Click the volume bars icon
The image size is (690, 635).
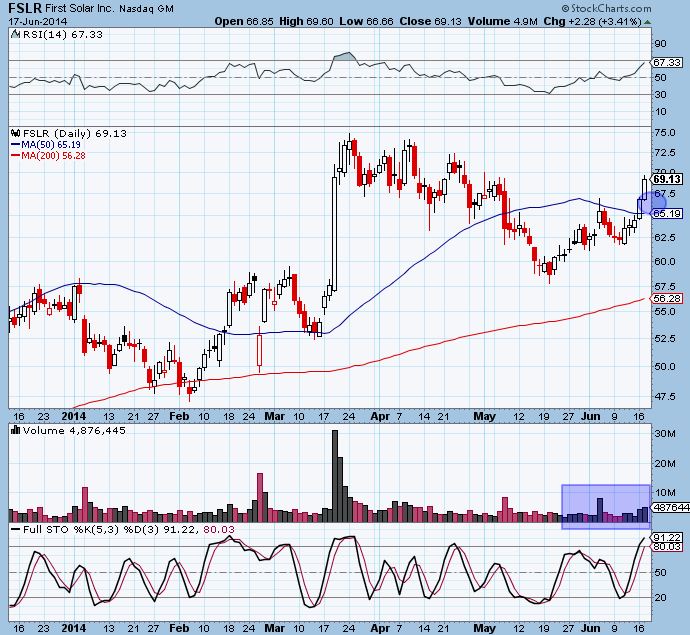point(15,430)
